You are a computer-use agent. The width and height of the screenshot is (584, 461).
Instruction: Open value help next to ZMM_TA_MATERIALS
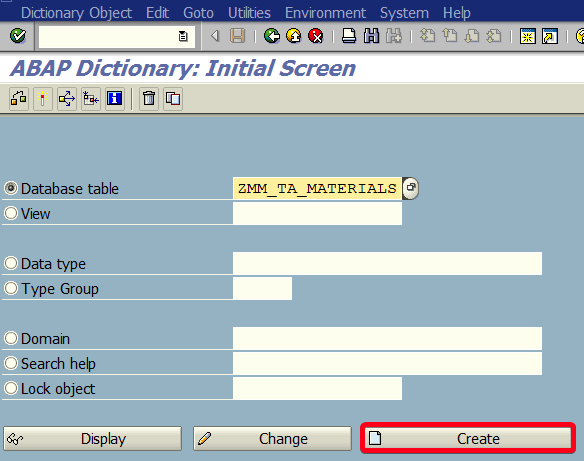coord(410,188)
